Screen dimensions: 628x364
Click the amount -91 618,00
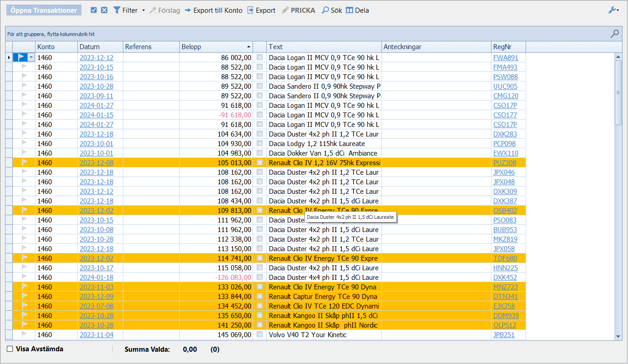coord(235,115)
